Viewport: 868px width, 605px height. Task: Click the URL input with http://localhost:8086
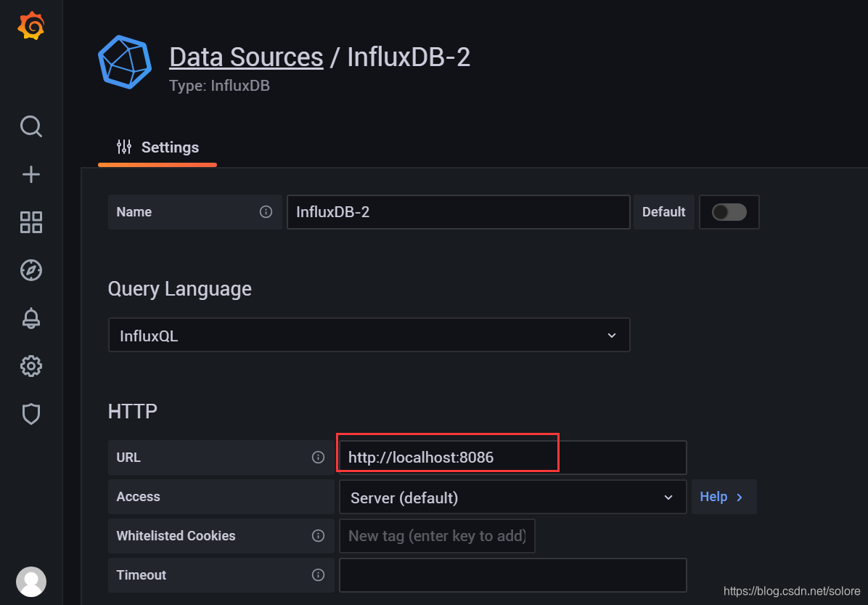pos(512,458)
